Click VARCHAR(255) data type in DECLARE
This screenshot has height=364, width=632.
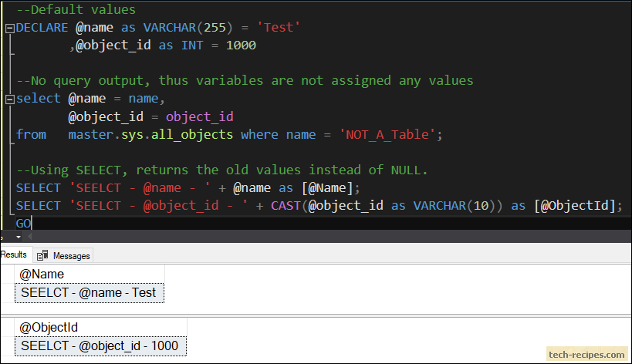coord(188,28)
